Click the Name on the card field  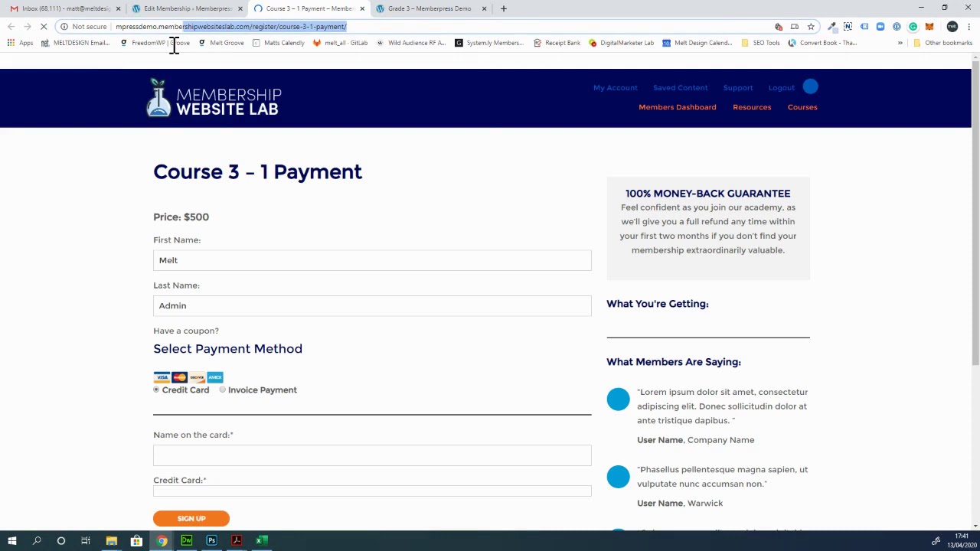click(x=372, y=455)
